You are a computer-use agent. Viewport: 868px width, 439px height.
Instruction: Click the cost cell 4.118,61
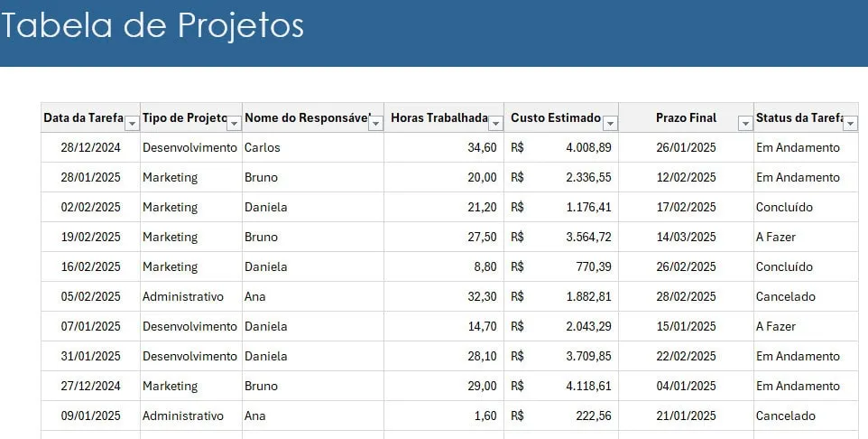tap(561, 386)
